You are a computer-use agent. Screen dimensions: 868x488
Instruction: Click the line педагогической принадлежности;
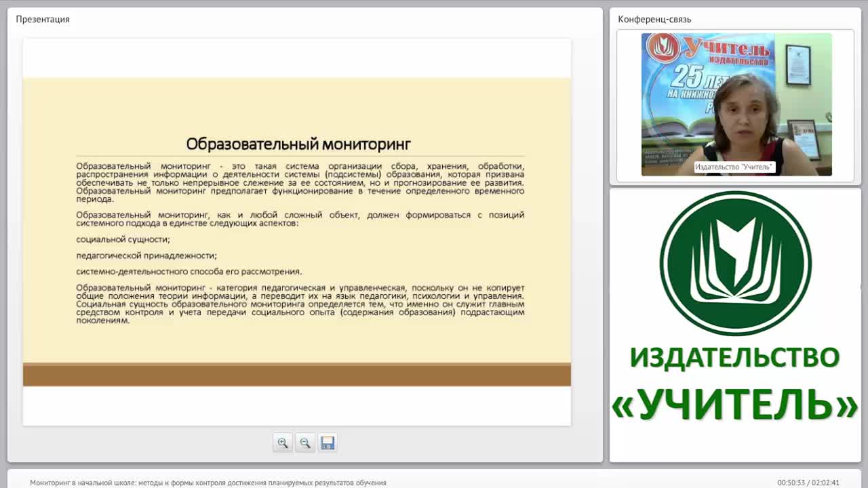[x=146, y=256]
